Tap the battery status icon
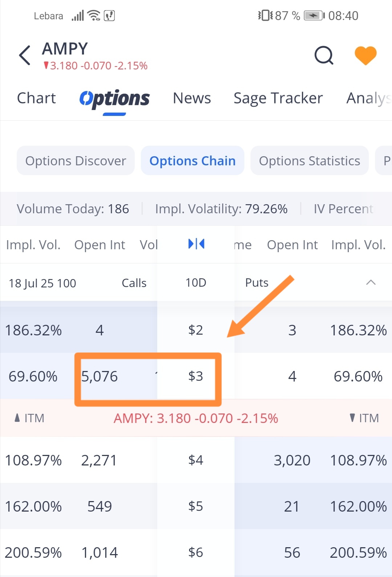 314,16
